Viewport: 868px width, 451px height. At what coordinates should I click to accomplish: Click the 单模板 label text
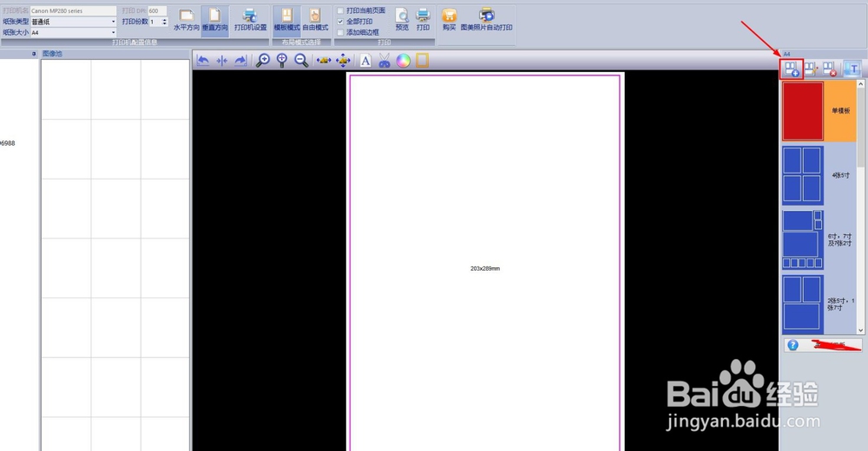(x=840, y=111)
